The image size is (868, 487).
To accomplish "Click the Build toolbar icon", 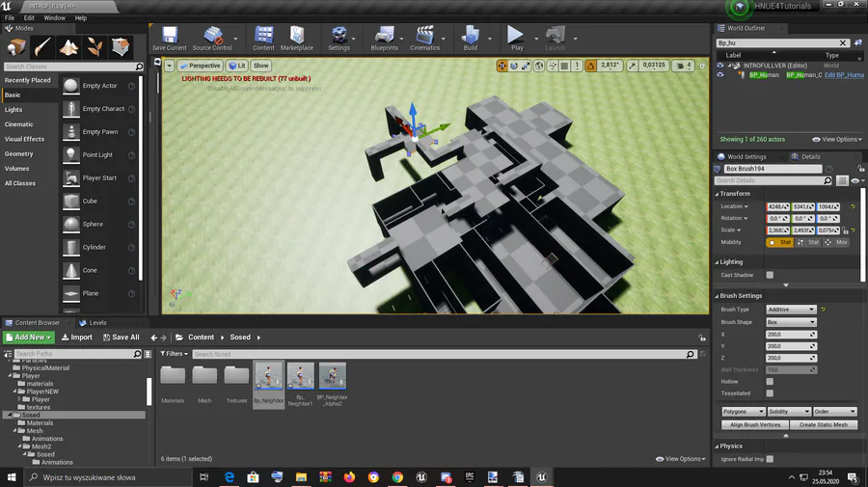I will (471, 39).
